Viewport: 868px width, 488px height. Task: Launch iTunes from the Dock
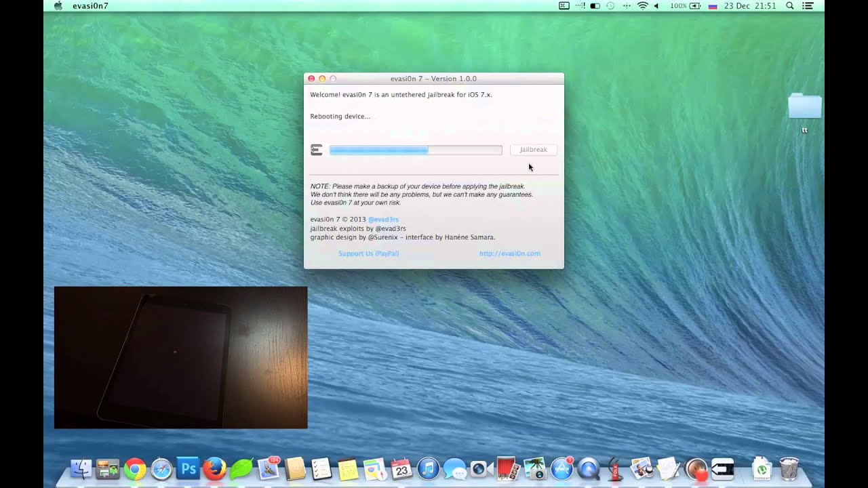(428, 469)
